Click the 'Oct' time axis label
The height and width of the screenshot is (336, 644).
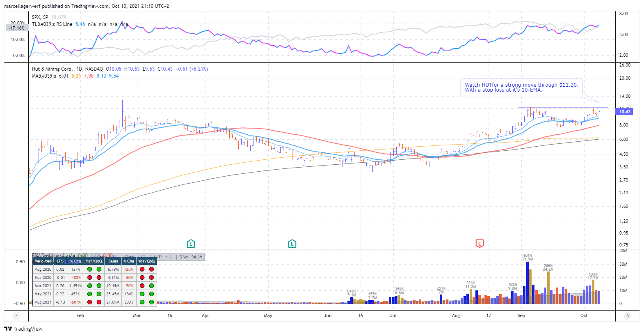584,315
